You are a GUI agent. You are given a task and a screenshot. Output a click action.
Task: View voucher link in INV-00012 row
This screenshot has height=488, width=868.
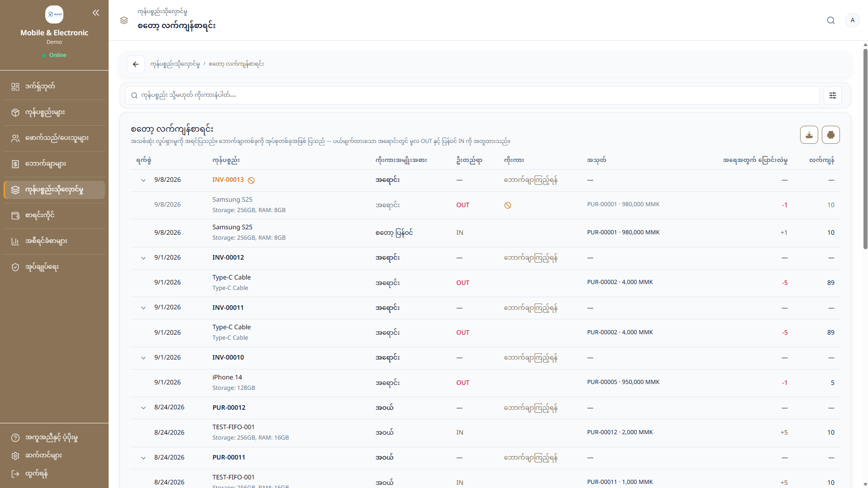[x=531, y=258]
